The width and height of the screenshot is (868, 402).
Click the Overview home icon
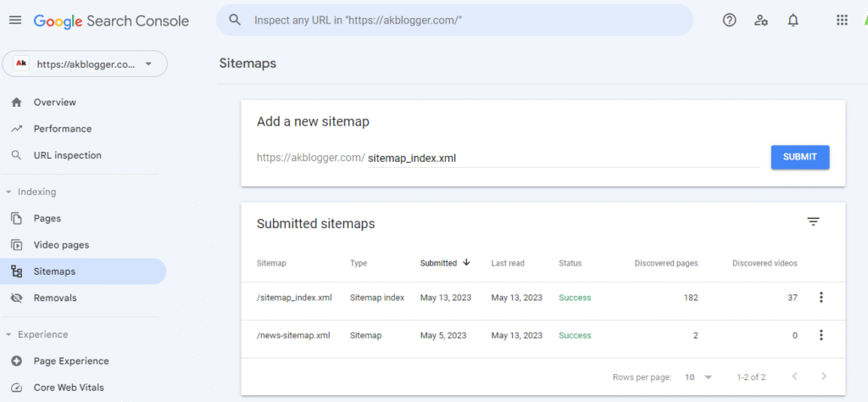pyautogui.click(x=17, y=103)
